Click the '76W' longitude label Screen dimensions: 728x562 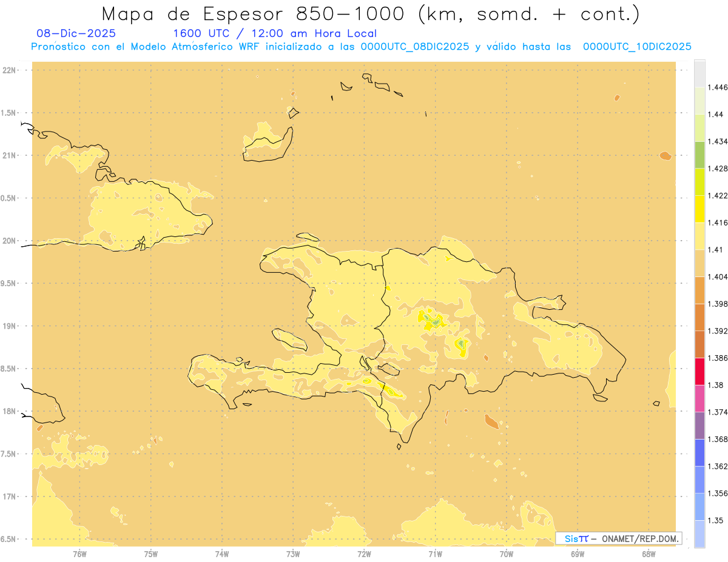click(79, 554)
